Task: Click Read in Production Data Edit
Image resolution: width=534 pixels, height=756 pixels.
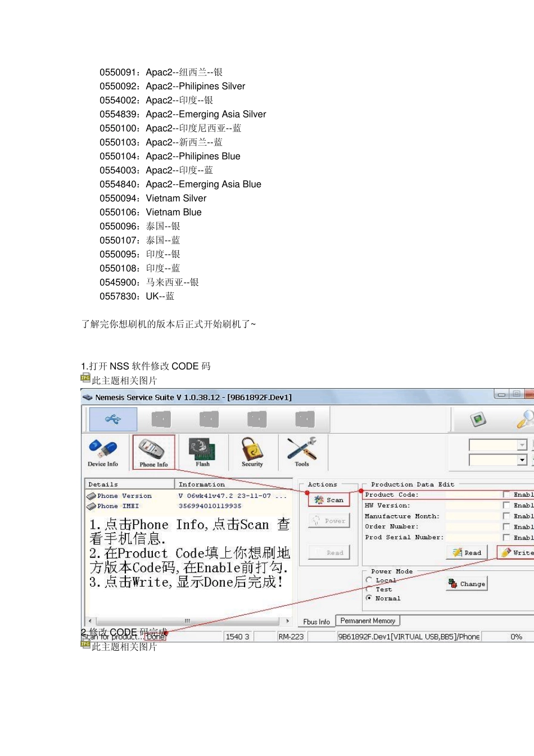Action: pos(467,552)
